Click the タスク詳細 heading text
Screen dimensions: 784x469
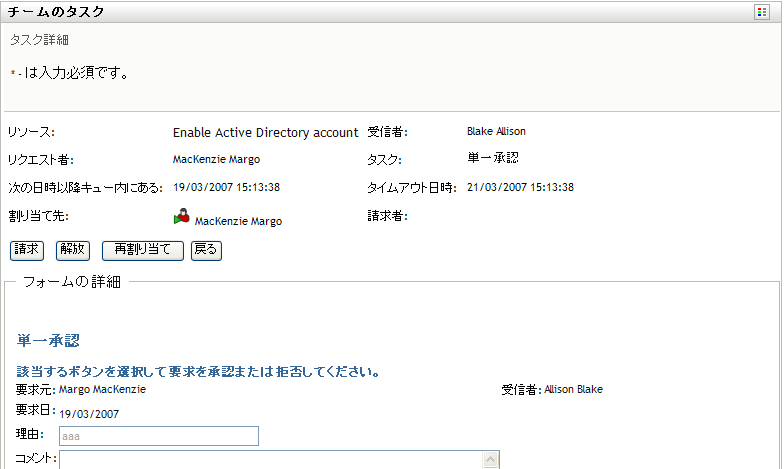[x=39, y=40]
